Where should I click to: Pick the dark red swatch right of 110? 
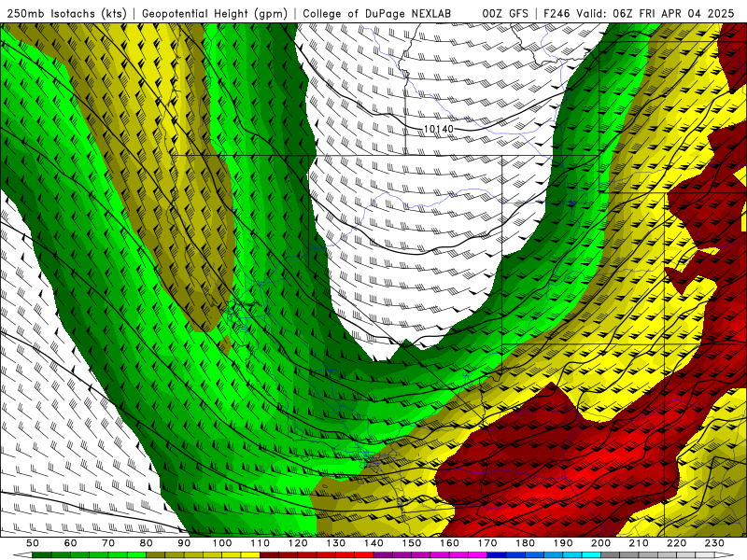(269, 555)
